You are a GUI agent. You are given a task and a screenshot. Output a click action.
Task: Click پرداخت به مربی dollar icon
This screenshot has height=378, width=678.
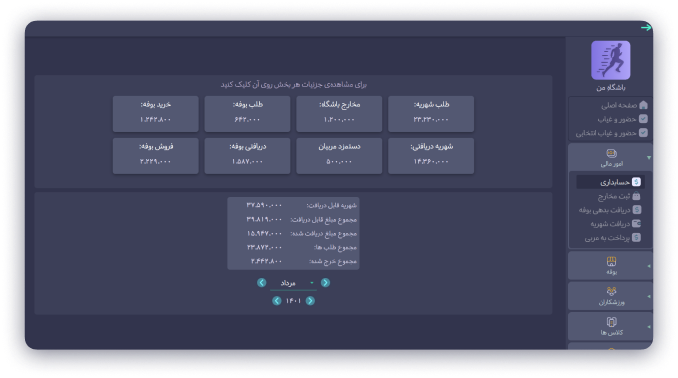[x=636, y=237]
